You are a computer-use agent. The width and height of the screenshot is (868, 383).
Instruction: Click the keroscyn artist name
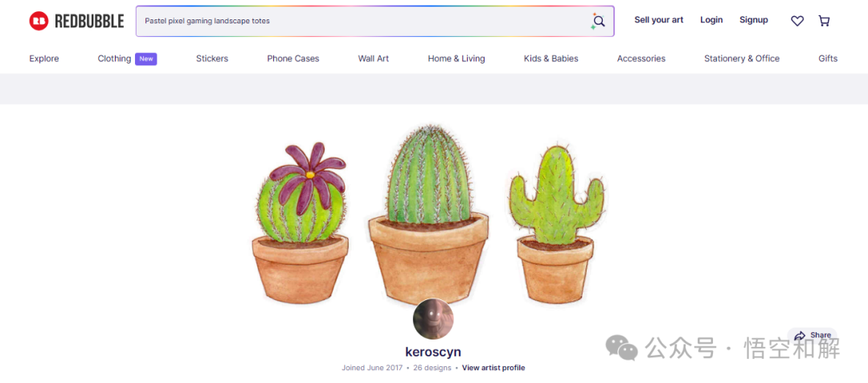pos(433,352)
